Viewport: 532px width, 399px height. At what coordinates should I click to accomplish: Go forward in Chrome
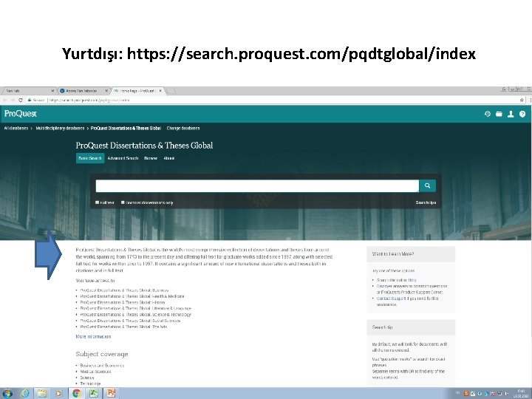13,100
